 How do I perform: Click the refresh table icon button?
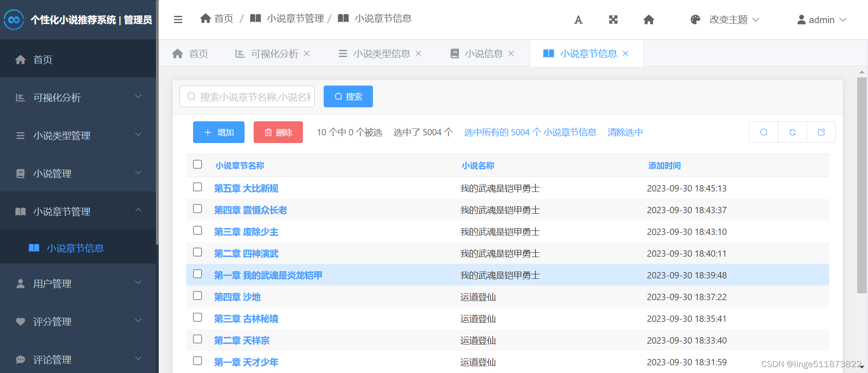point(793,132)
